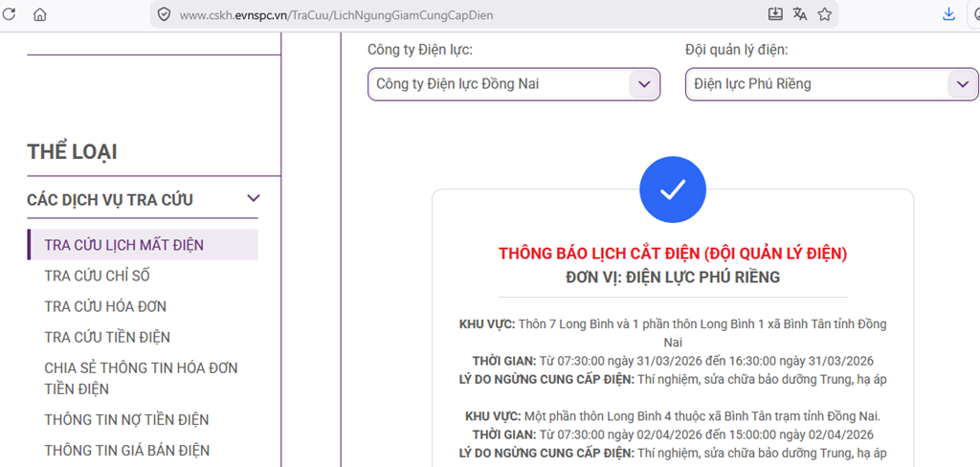980x467 pixels.
Task: Open the browser downloads panel
Action: pyautogui.click(x=948, y=14)
